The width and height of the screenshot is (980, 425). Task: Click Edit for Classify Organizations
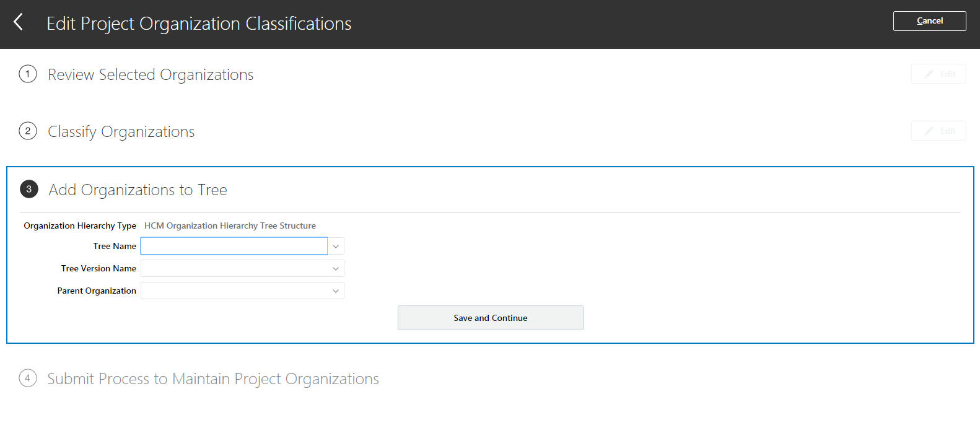coord(938,131)
